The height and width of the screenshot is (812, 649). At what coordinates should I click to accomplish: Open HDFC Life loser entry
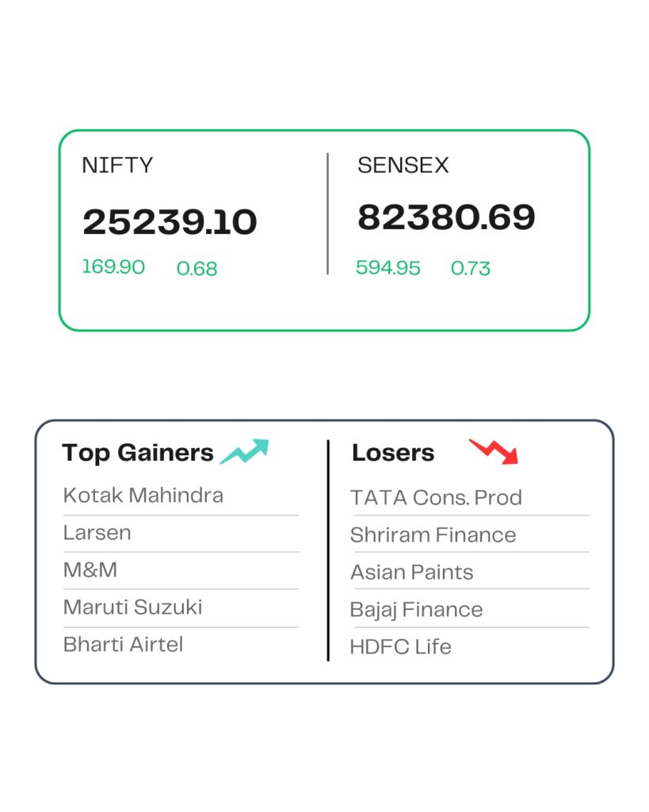pos(401,647)
